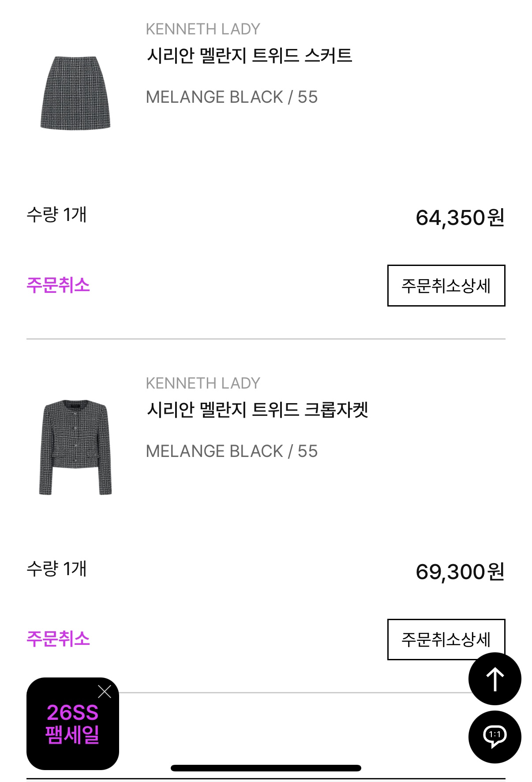This screenshot has width=532, height=782.
Task: Open the 1:1 chat inquiry
Action: 495,736
